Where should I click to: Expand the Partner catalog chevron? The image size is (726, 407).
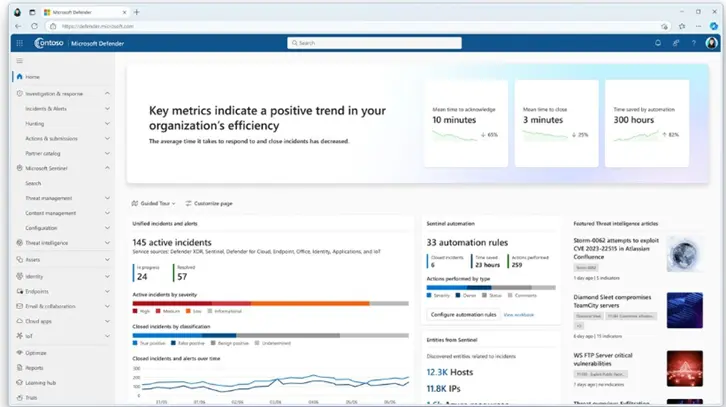click(x=107, y=153)
